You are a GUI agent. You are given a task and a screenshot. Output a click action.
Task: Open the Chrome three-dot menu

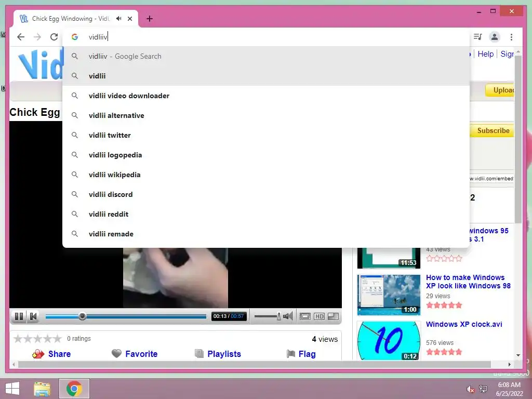coord(511,37)
